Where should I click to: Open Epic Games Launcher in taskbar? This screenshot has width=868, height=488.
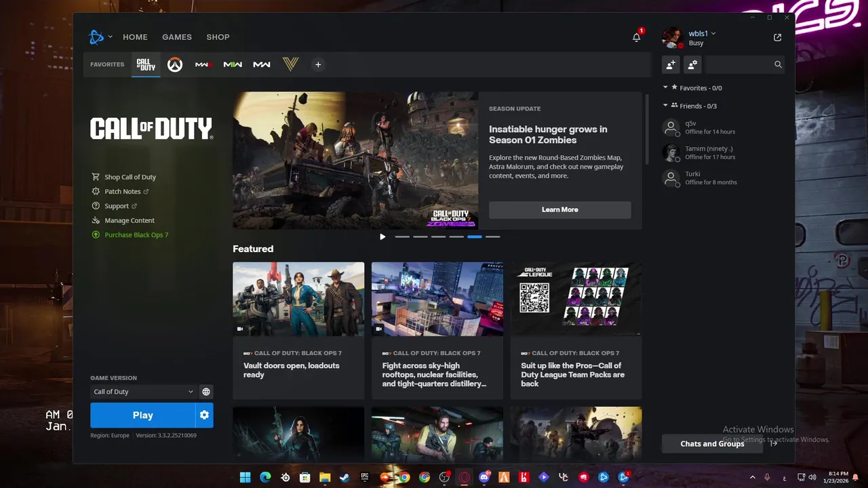364,477
